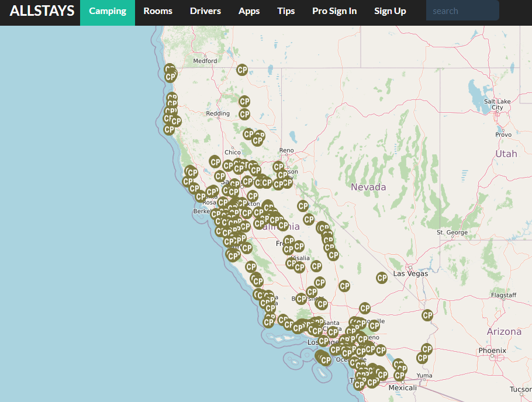Click the Redding city label
Viewport: 532px width, 402px height.
[x=218, y=113]
